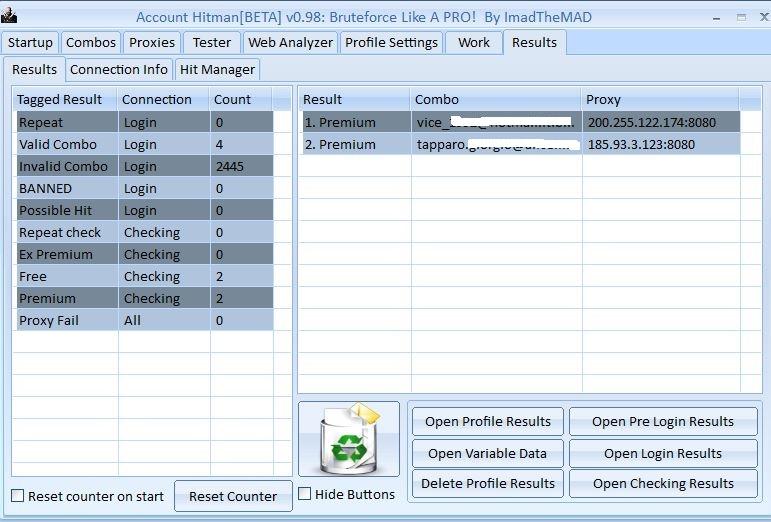The height and width of the screenshot is (522, 771).
Task: Sort by the Count column header
Action: click(240, 99)
